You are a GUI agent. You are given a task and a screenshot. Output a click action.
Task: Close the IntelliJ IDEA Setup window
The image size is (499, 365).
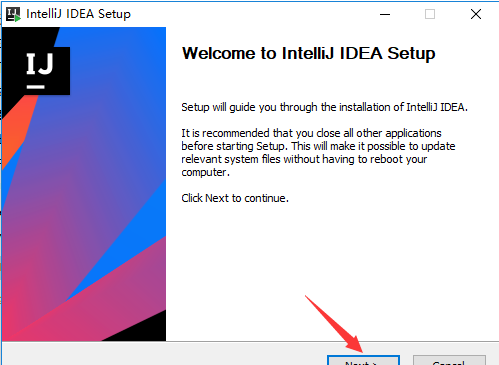476,14
